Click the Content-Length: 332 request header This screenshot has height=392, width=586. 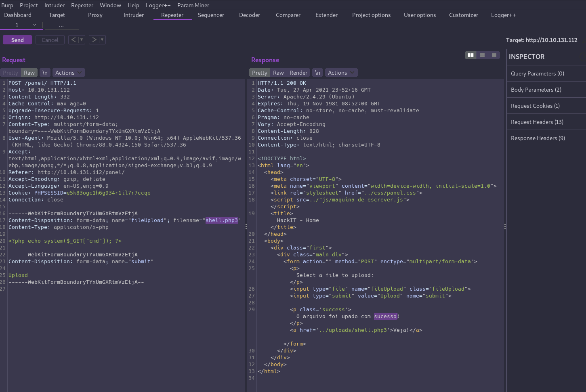tap(39, 97)
